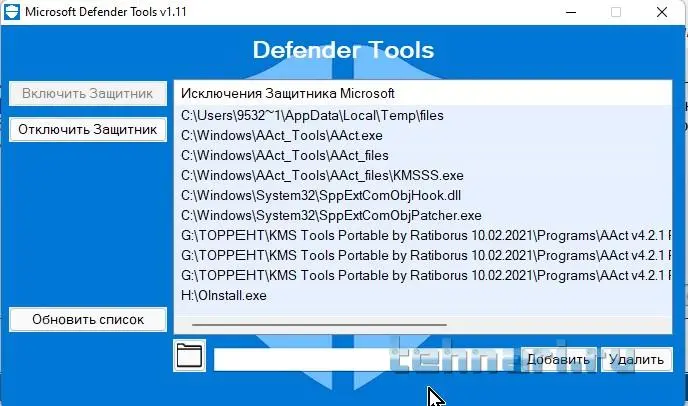Click 'Отключить Защитник' button
This screenshot has height=406, width=688.
[88, 129]
